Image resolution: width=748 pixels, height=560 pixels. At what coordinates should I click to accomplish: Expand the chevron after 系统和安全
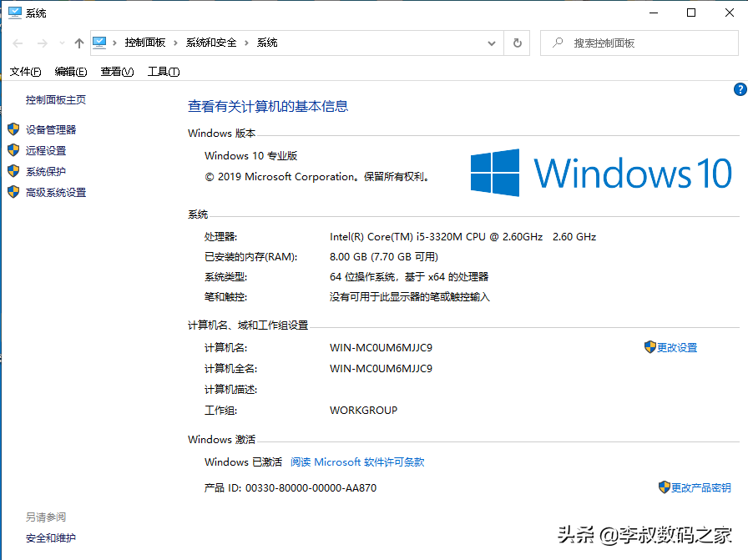[x=246, y=43]
